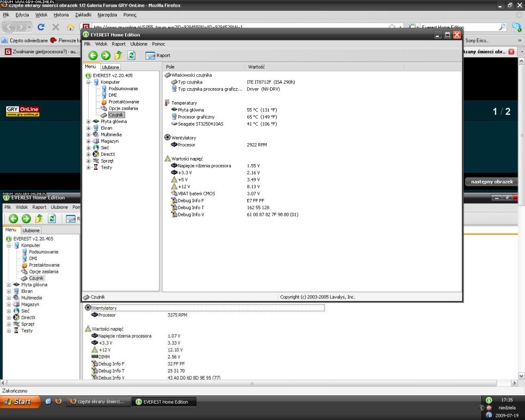Image resolution: width=525 pixels, height=420 pixels.
Task: Open the Zakładki menu in Firefox
Action: click(83, 15)
